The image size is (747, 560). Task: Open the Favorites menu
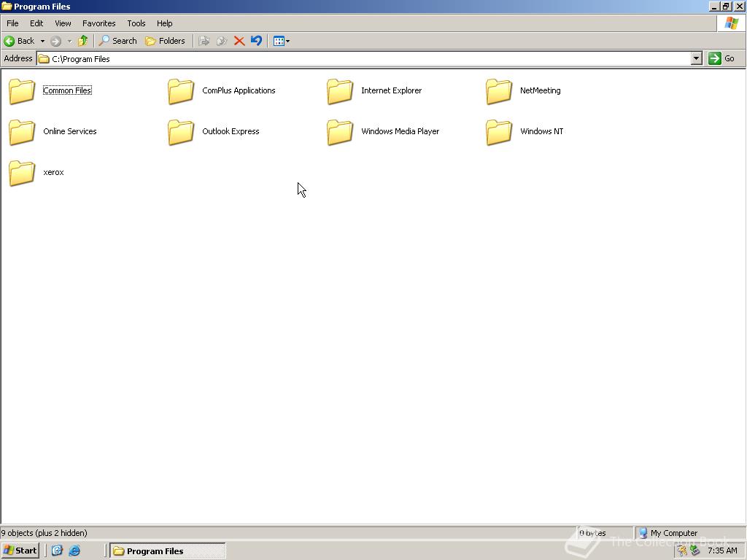(98, 23)
